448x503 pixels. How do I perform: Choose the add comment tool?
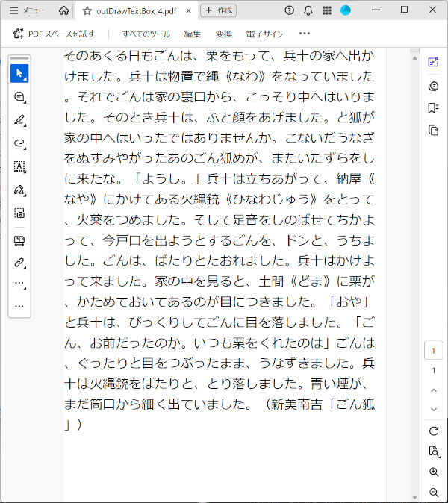coord(20,96)
